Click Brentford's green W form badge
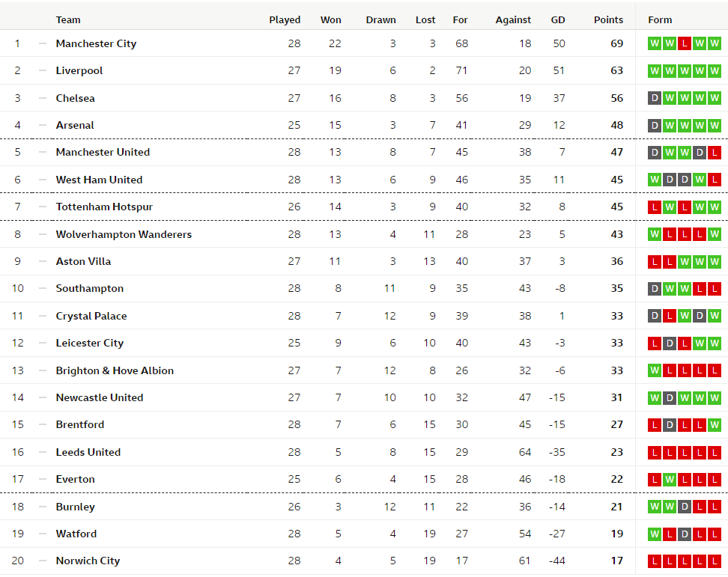This screenshot has width=728, height=577. pos(715,425)
